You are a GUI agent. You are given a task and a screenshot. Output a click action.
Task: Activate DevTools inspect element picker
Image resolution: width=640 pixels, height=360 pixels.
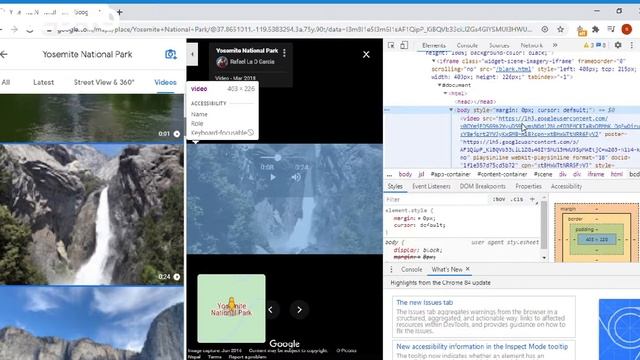(391, 45)
